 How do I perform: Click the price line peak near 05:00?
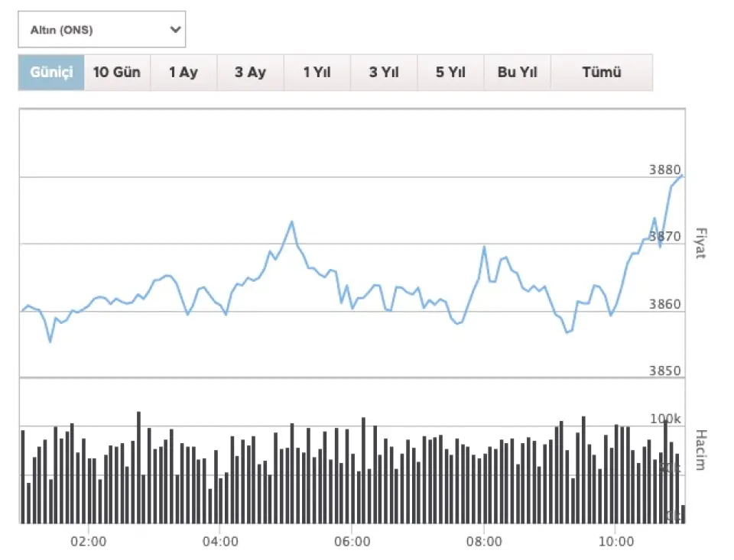click(x=291, y=222)
